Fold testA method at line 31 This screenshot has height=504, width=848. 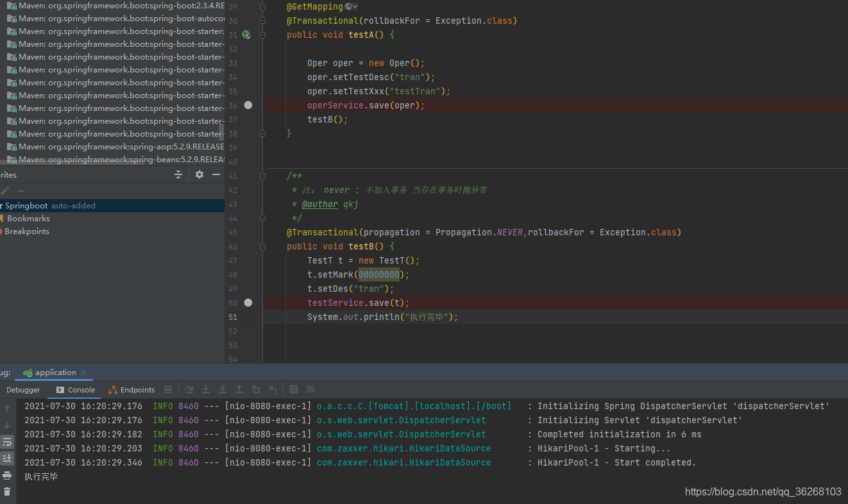(262, 35)
